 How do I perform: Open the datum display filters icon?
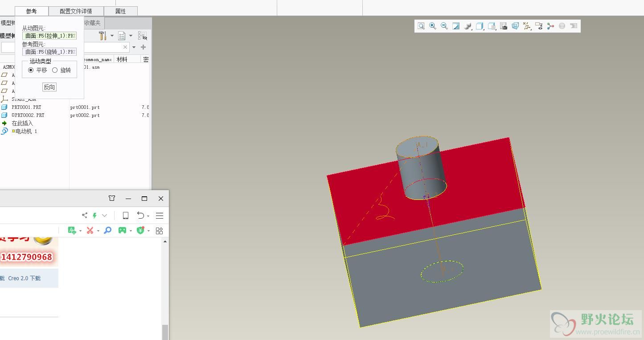tap(527, 26)
